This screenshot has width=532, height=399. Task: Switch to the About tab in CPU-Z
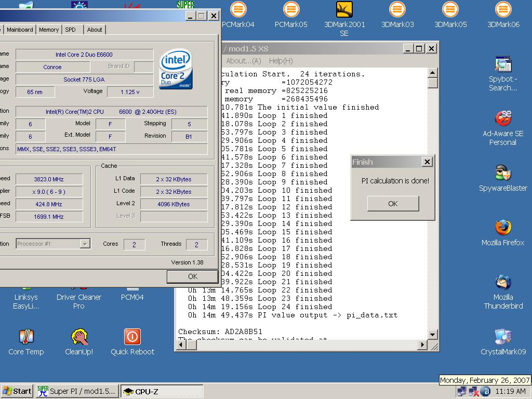pyautogui.click(x=95, y=30)
